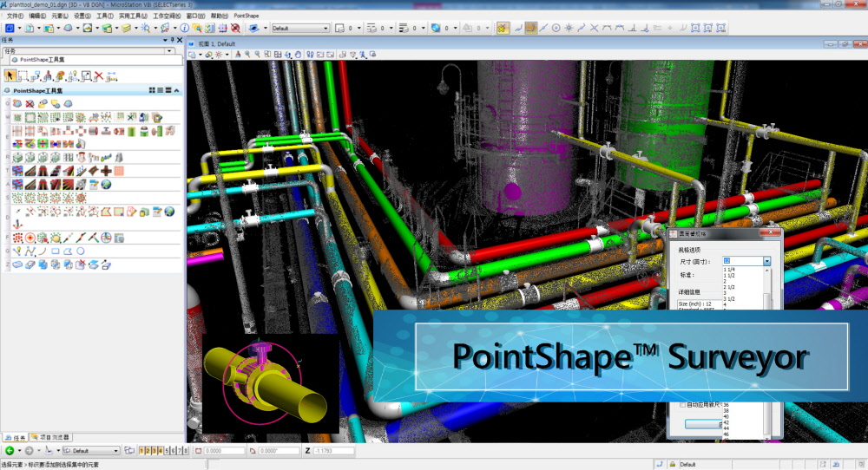
Task: Switch to the 项目浏览器 tab
Action: point(51,437)
